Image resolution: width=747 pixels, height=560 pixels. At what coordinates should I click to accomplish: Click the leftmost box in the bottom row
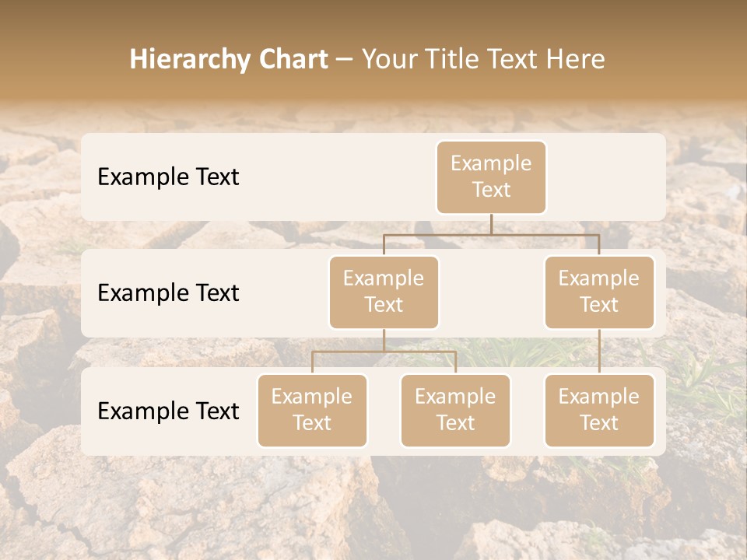(x=312, y=411)
